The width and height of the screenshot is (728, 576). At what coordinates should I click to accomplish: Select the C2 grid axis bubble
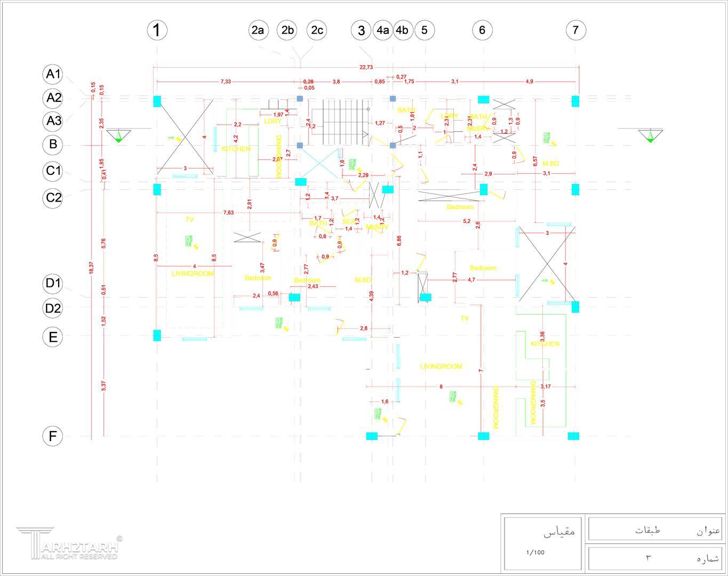53,198
